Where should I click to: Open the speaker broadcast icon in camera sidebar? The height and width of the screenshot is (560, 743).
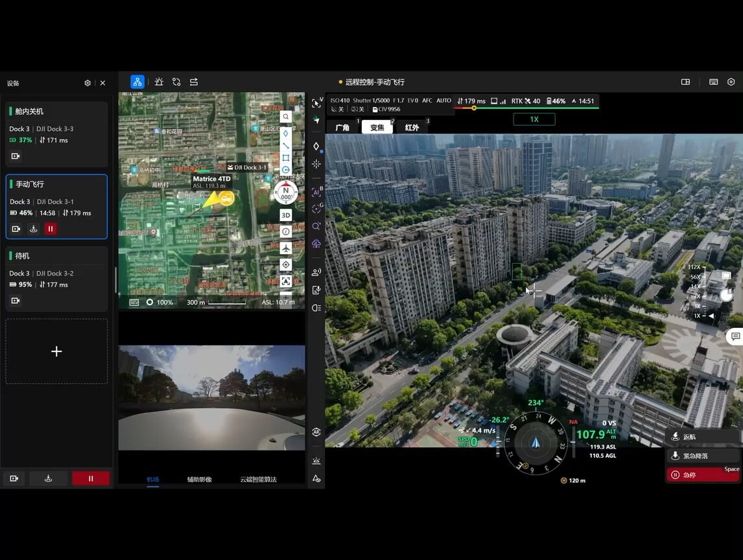pyautogui.click(x=316, y=272)
